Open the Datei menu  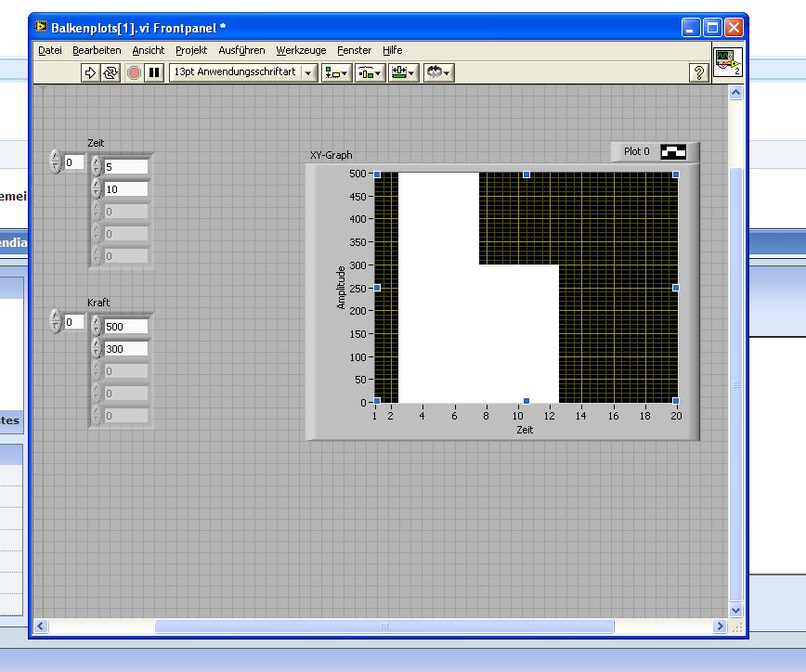tap(50, 50)
